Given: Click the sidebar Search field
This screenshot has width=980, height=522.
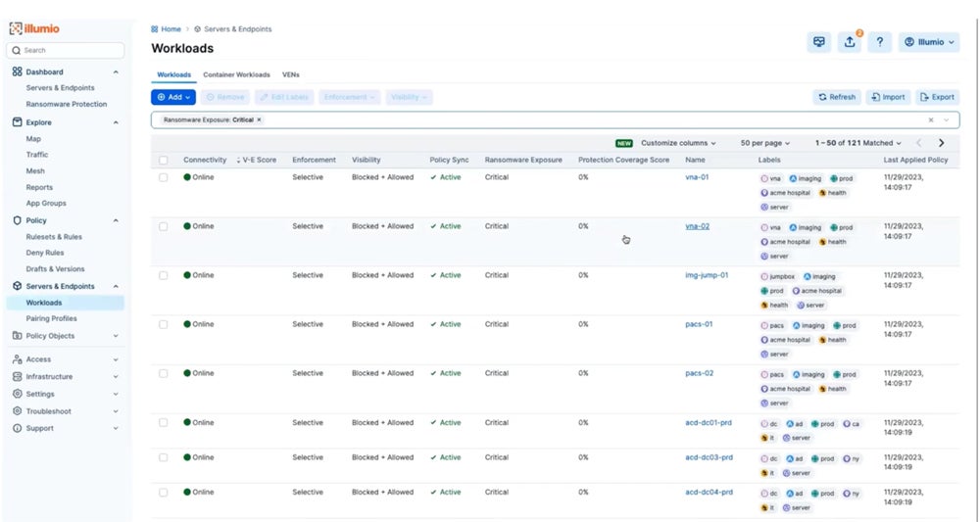Looking at the screenshot, I should pyautogui.click(x=67, y=50).
